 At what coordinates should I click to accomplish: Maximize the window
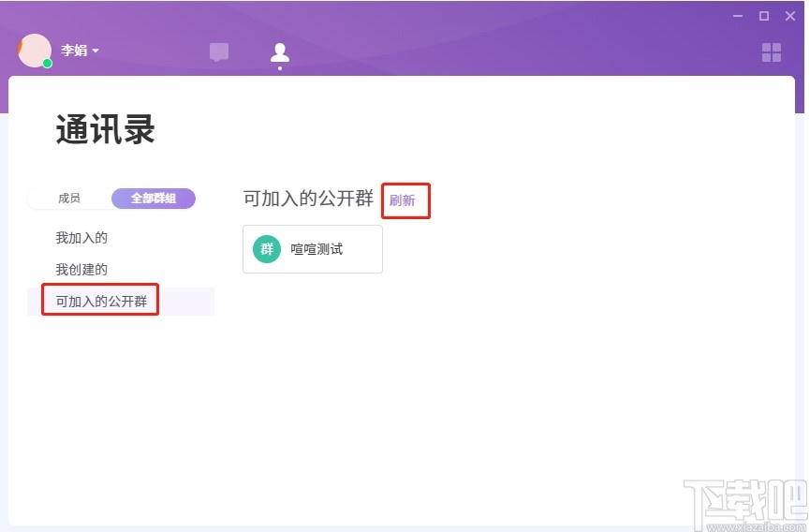[x=764, y=16]
